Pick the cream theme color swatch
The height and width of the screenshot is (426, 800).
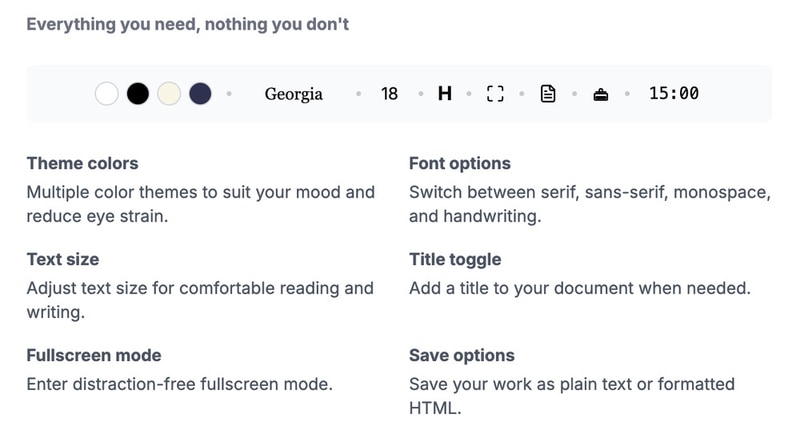click(x=169, y=94)
